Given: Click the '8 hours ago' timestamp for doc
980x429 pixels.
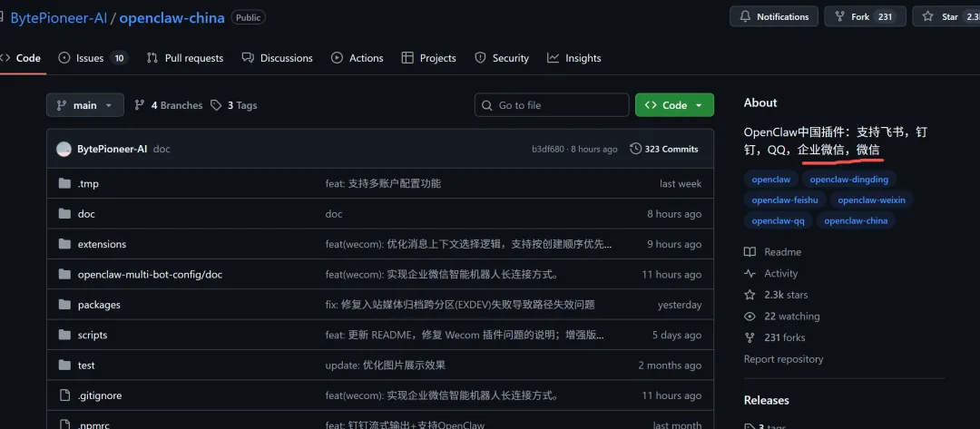Looking at the screenshot, I should point(674,213).
